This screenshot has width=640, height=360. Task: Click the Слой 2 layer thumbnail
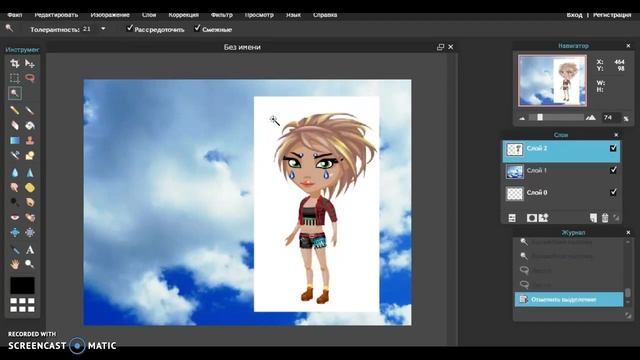515,149
